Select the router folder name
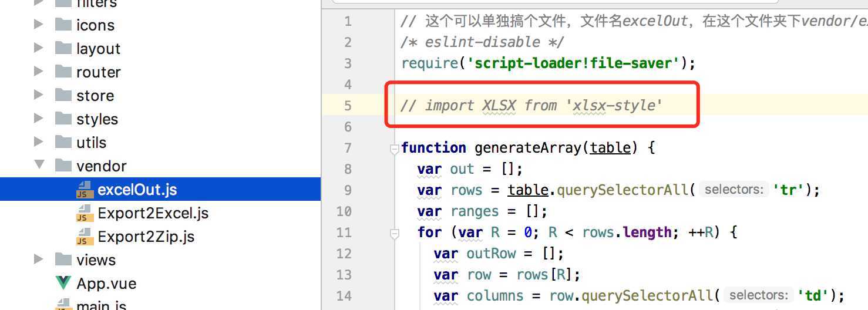This screenshot has height=310, width=868. tap(98, 72)
